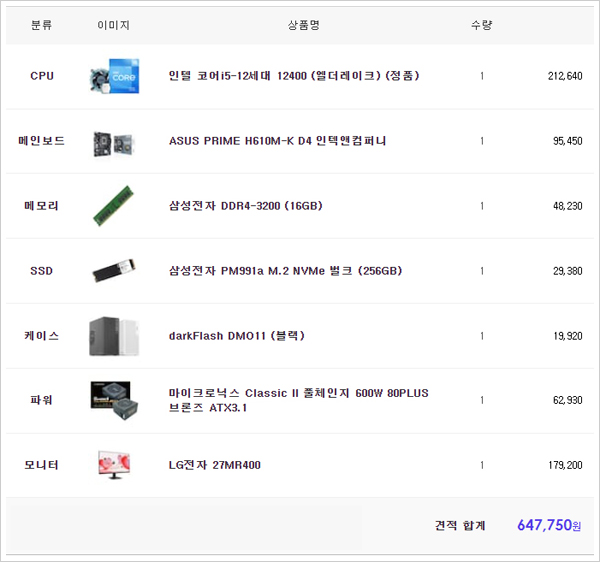The height and width of the screenshot is (562, 600).
Task: Click the Intel Core i5 CPU product image
Action: (114, 76)
